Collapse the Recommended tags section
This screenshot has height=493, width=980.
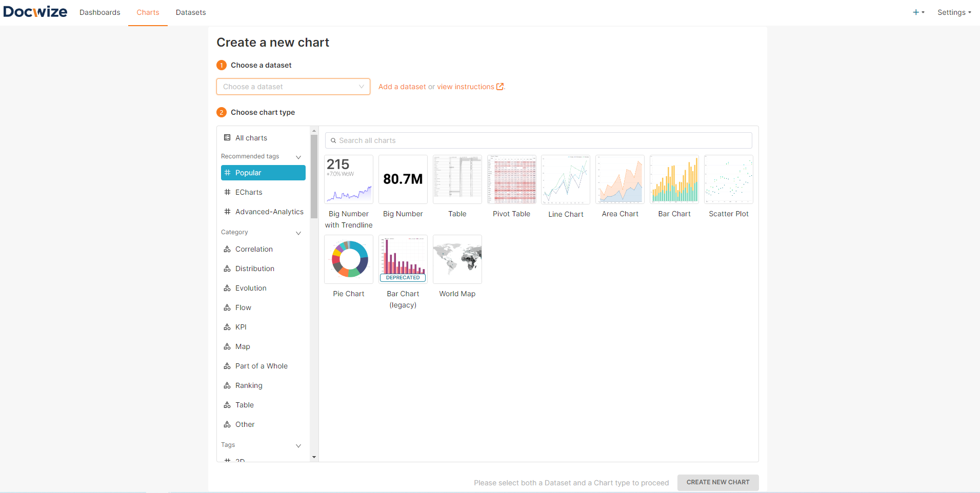coord(298,157)
